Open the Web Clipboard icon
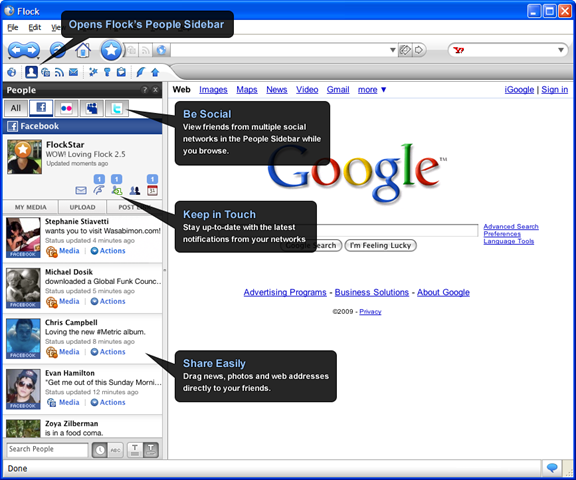The width and height of the screenshot is (576, 480). [x=121, y=72]
